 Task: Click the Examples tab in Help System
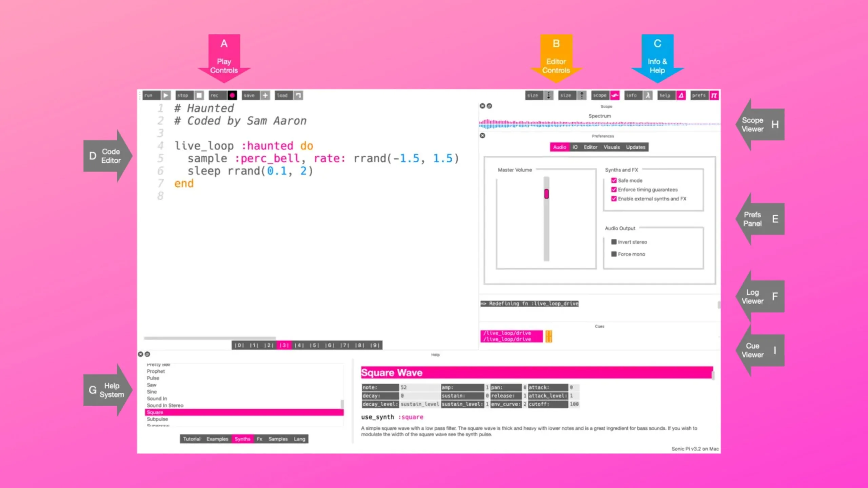[x=217, y=439]
